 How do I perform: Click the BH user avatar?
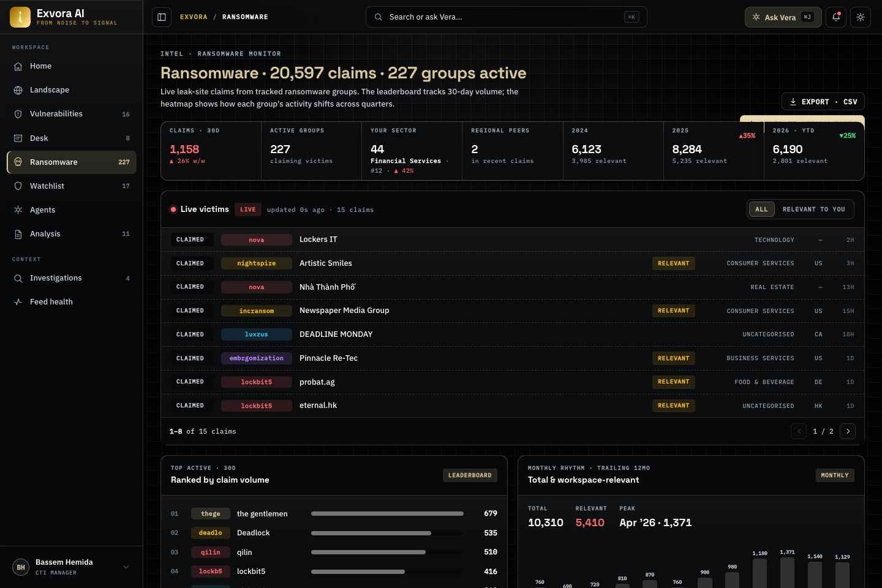click(x=21, y=567)
